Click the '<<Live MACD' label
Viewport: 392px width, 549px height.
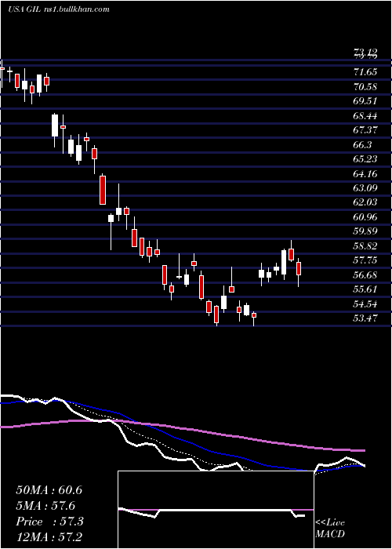tap(330, 529)
